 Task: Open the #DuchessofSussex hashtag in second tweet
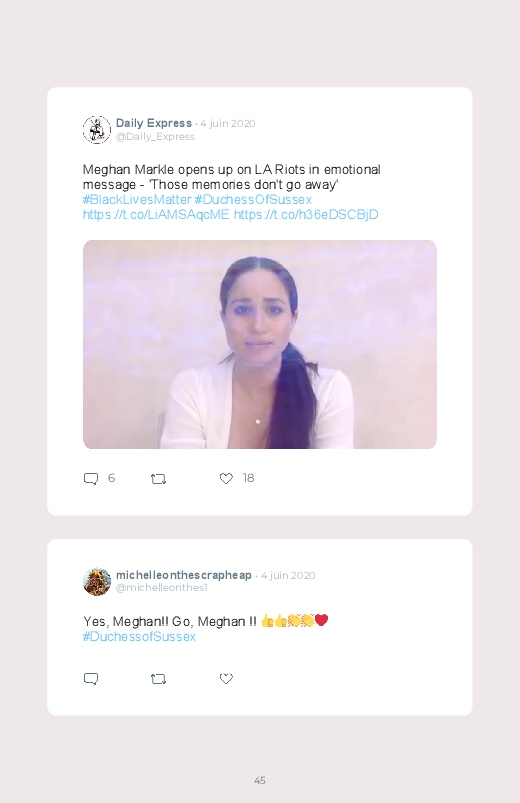[139, 637]
